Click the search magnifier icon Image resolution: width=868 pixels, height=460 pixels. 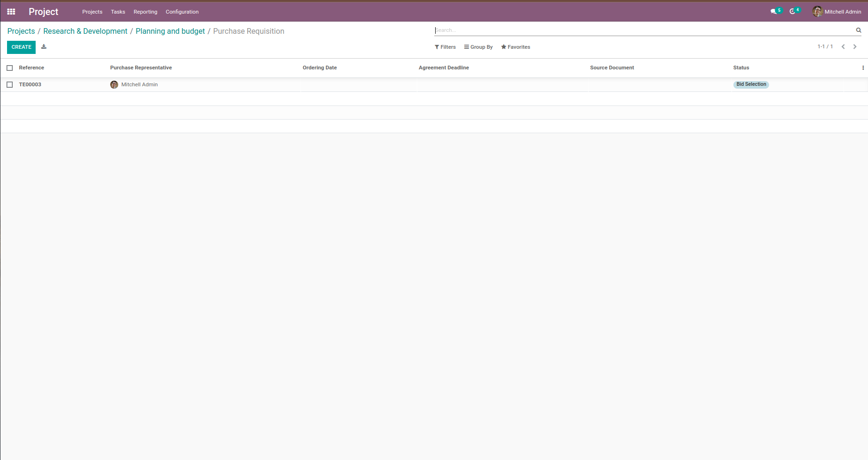(859, 30)
